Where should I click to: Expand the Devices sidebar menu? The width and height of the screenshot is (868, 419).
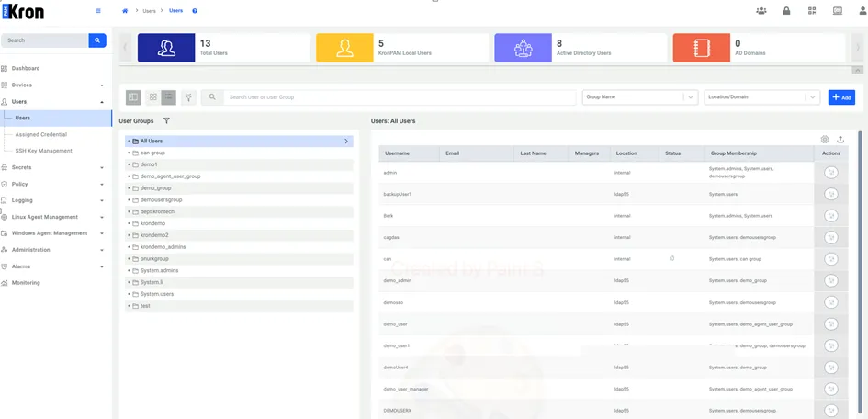point(102,85)
